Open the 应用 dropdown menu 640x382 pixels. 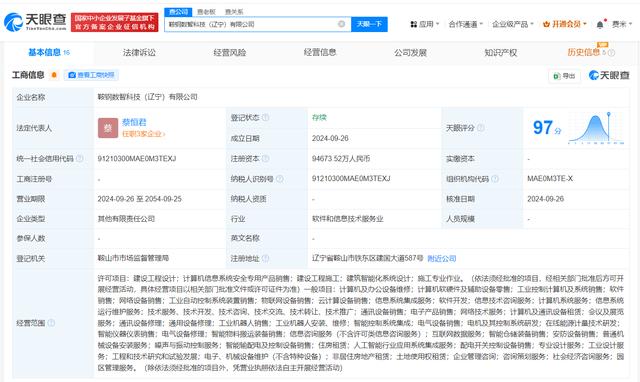[x=424, y=24]
